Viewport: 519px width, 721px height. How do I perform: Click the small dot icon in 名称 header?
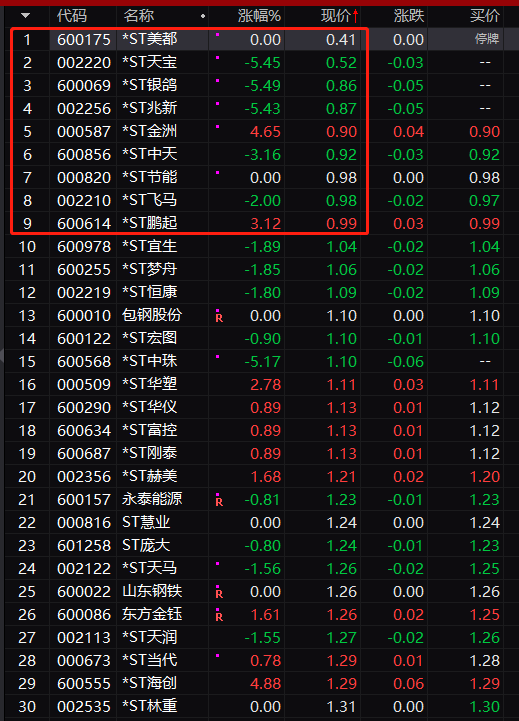[x=203, y=17]
